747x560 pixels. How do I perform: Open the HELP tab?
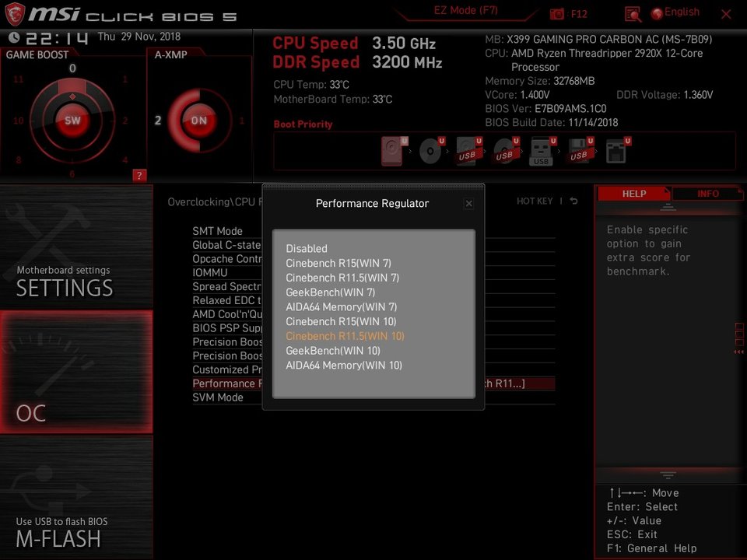633,194
